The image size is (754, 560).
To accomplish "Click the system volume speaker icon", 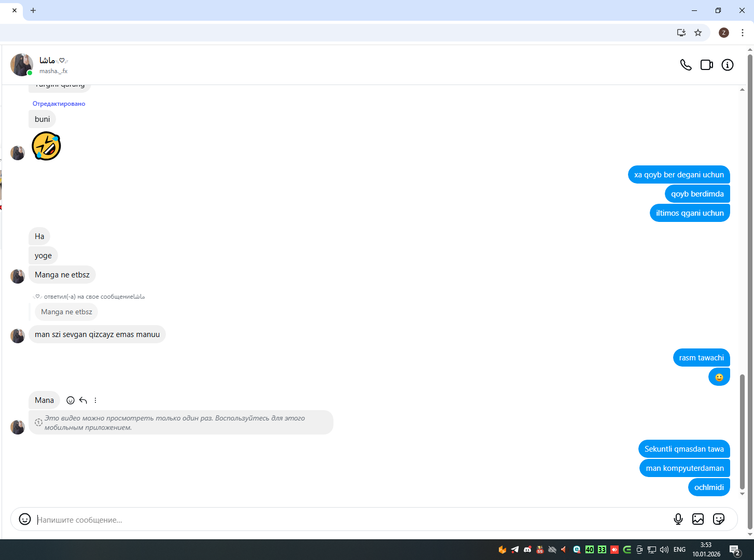I will (664, 550).
